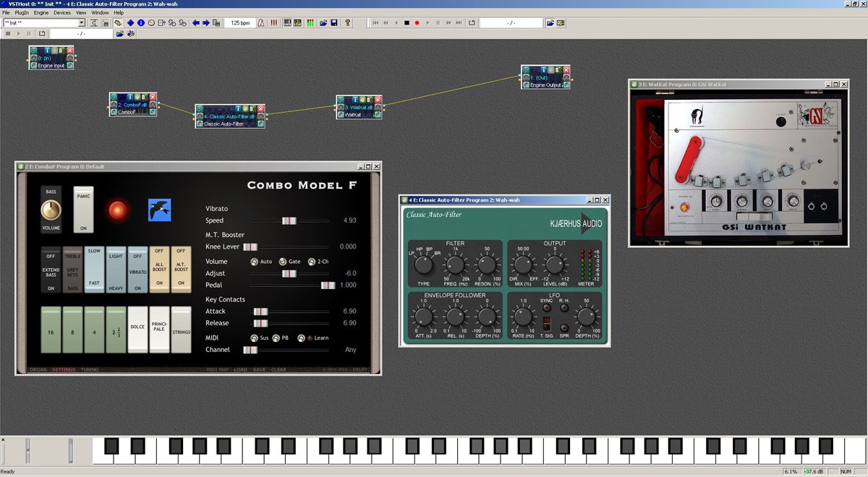Toggle the M.T. BOOST tab
This screenshot has height=477, width=868.
click(x=181, y=271)
